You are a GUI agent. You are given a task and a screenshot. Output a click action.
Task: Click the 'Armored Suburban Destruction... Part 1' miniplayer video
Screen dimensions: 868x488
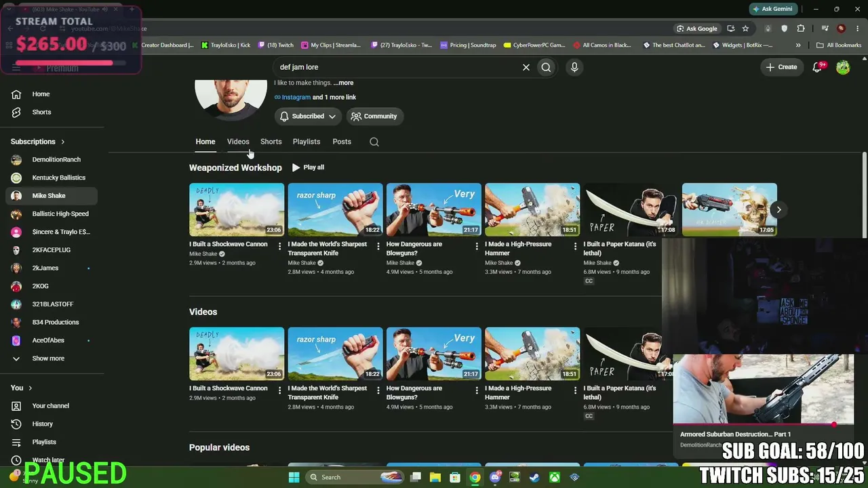click(x=763, y=389)
